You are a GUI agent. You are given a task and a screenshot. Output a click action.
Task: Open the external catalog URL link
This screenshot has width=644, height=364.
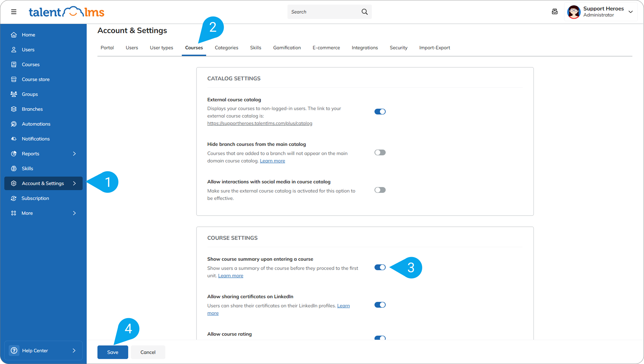point(260,123)
